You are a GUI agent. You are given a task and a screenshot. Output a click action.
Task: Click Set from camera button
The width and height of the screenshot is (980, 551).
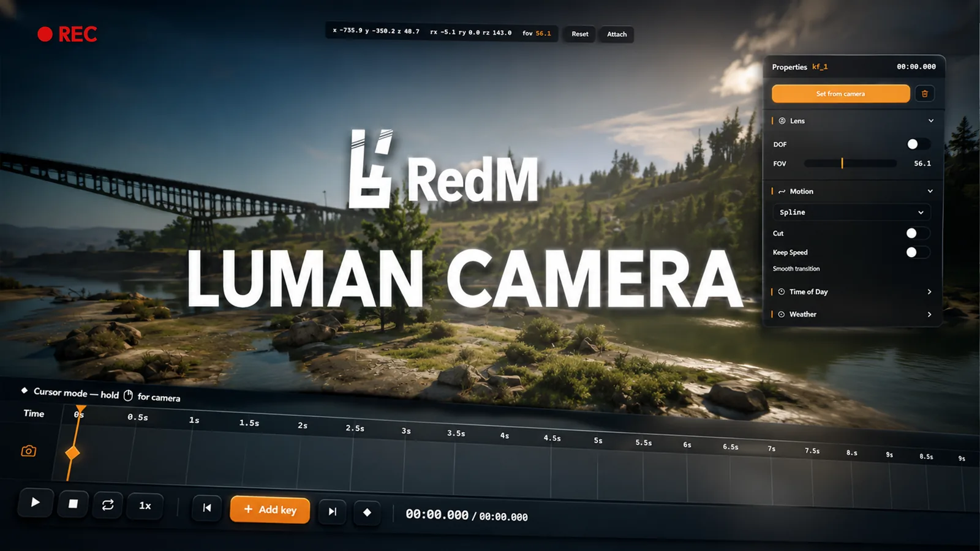(x=840, y=94)
